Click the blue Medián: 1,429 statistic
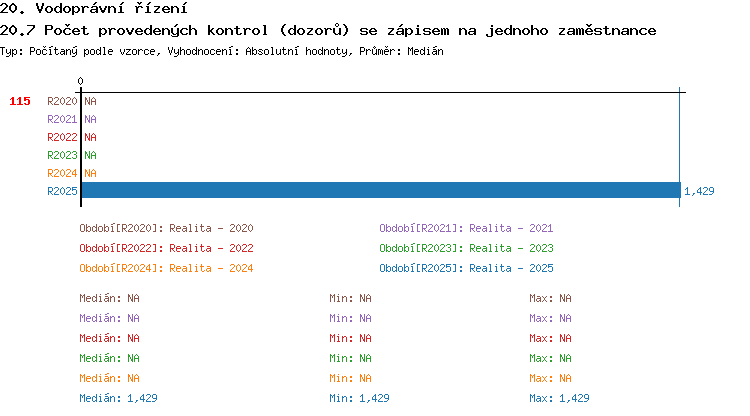This screenshot has height=416, width=750. tap(118, 398)
